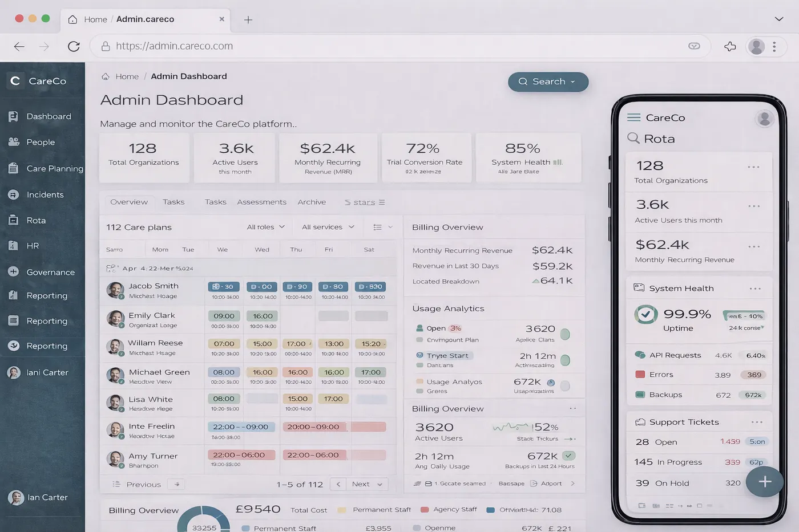Switch to the Assessments tab

[x=262, y=201]
